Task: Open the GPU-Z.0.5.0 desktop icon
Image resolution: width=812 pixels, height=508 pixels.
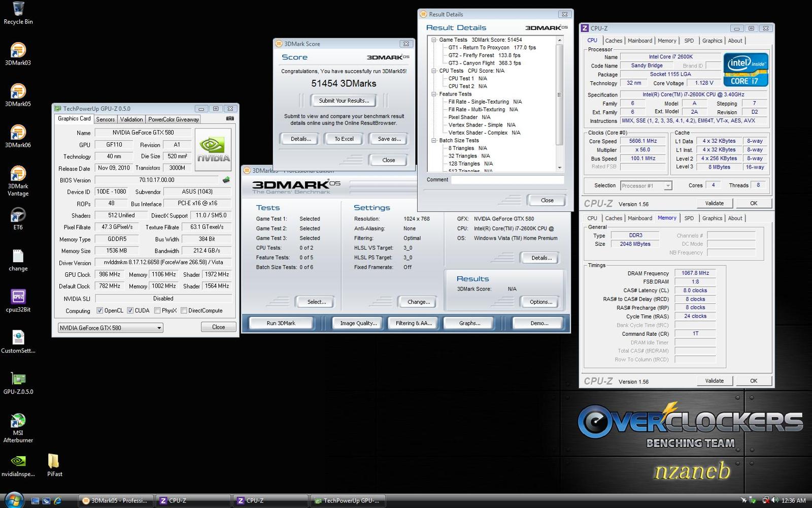Action: point(18,383)
